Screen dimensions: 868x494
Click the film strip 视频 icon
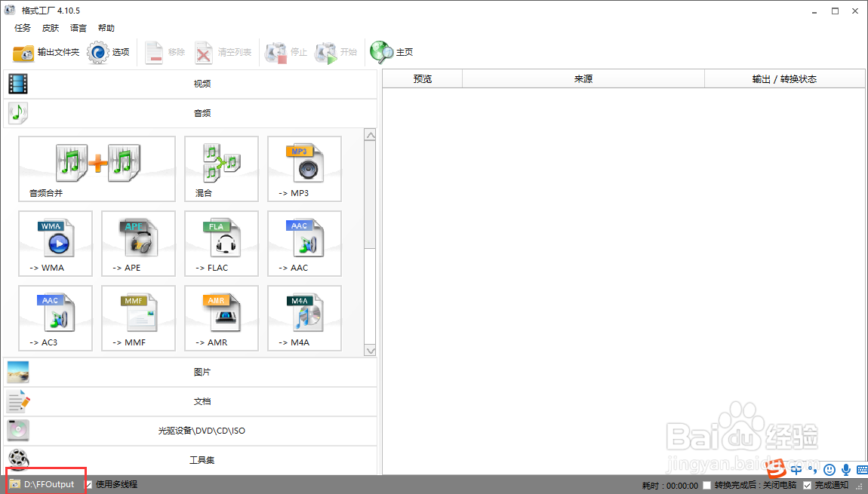(18, 84)
